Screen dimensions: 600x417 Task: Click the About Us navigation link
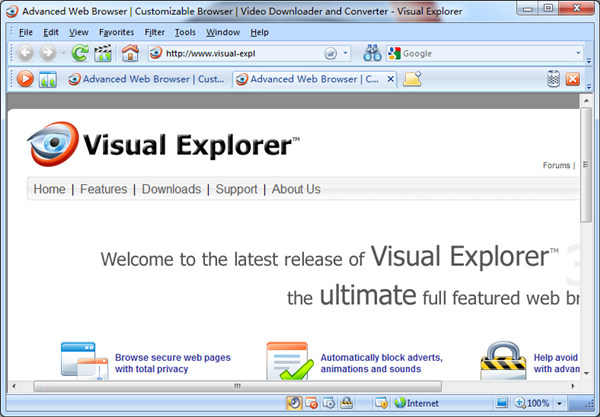[296, 189]
